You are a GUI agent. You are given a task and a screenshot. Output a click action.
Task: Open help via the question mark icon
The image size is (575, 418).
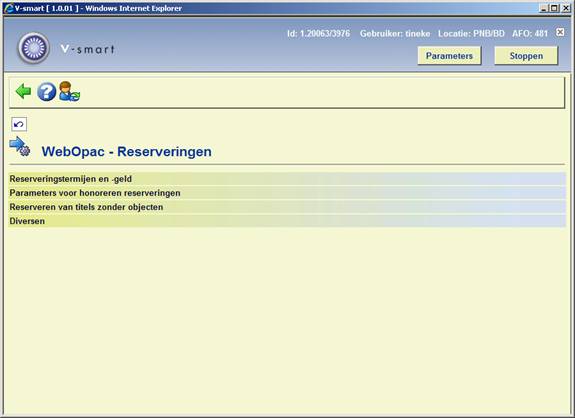[46, 92]
